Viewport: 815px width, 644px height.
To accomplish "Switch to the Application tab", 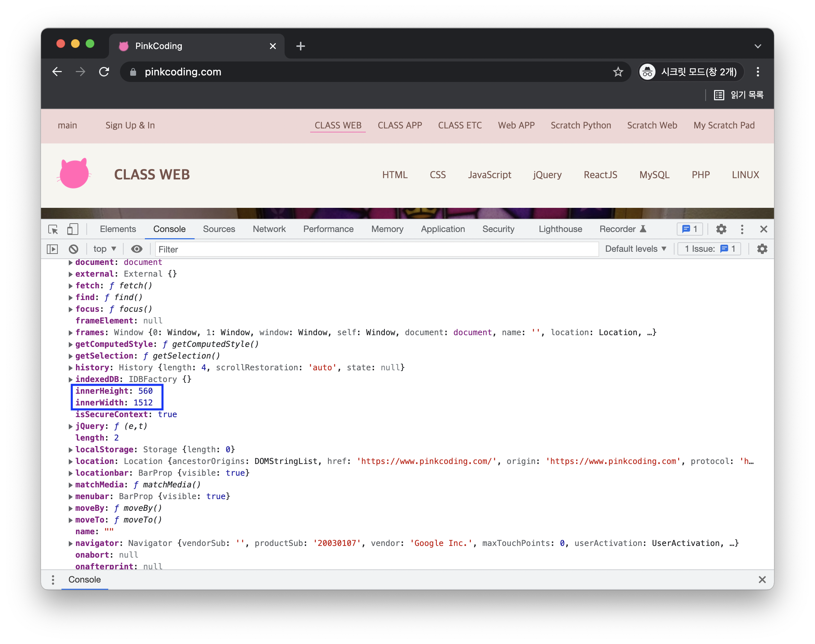I will [443, 229].
